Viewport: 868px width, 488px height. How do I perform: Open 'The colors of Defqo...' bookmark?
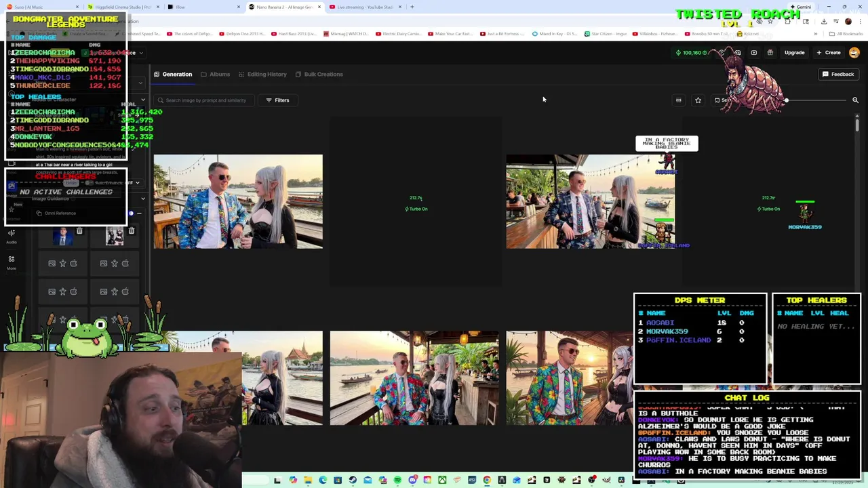click(191, 33)
